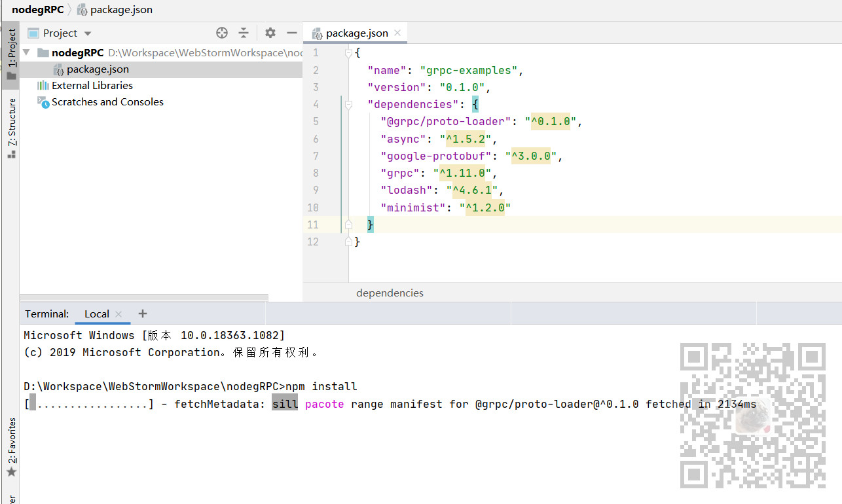The height and width of the screenshot is (504, 842).
Task: Select the Local terminal tab
Action: (96, 314)
